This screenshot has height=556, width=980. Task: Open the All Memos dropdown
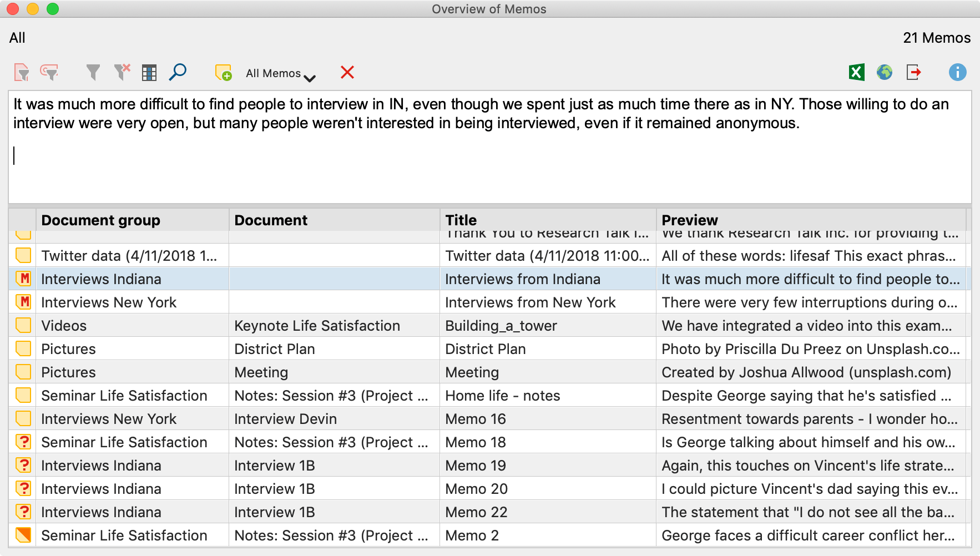tap(280, 74)
